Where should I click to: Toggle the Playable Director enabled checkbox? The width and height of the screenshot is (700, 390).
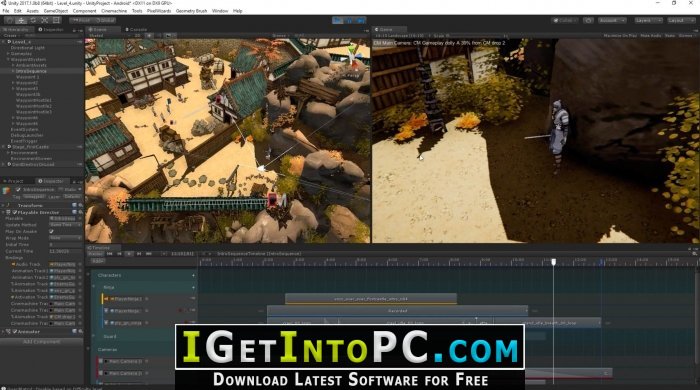coord(15,212)
